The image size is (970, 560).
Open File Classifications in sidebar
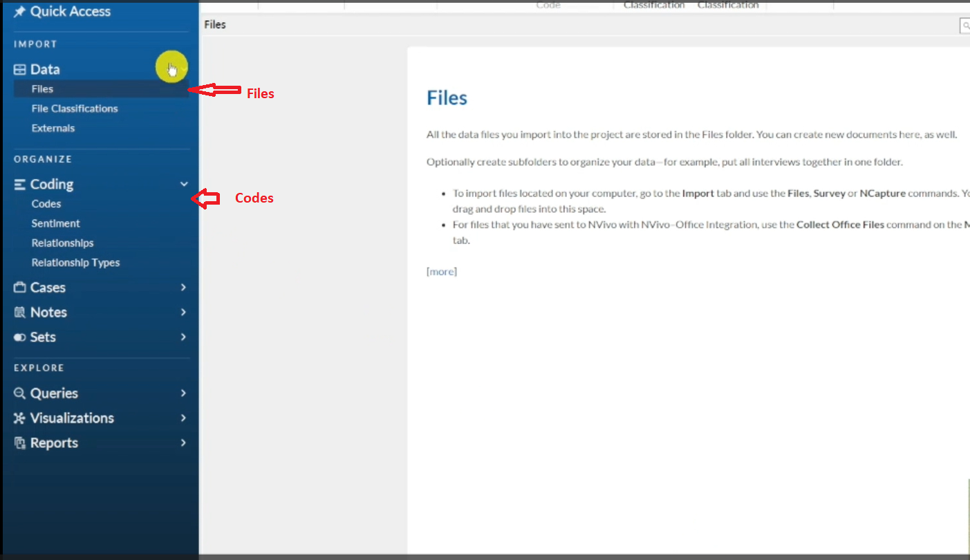pyautogui.click(x=75, y=109)
